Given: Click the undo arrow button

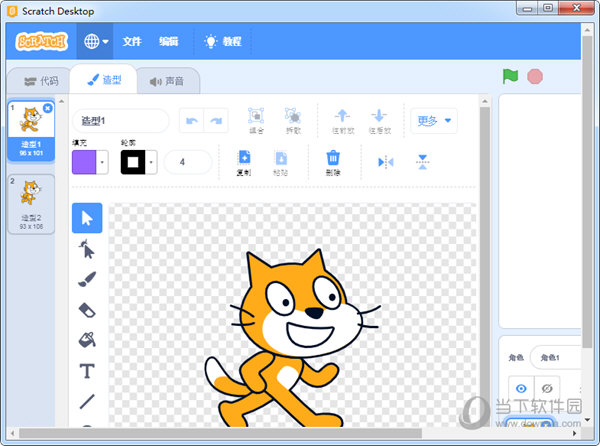Looking at the screenshot, I should coord(192,121).
